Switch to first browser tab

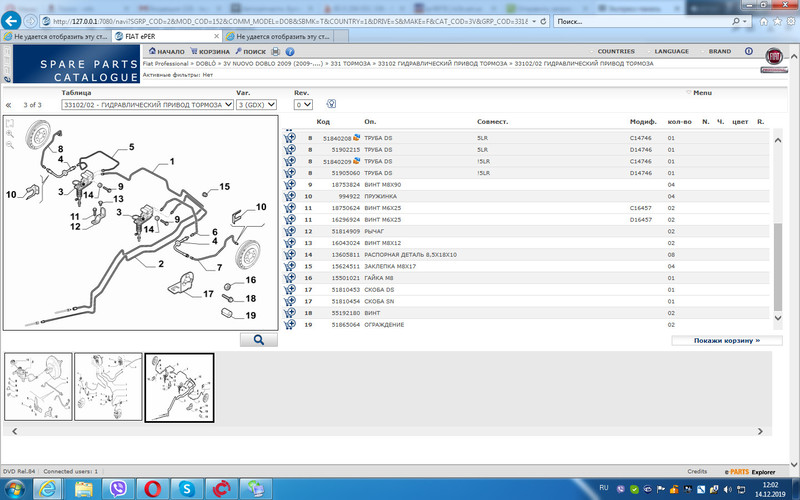56,36
